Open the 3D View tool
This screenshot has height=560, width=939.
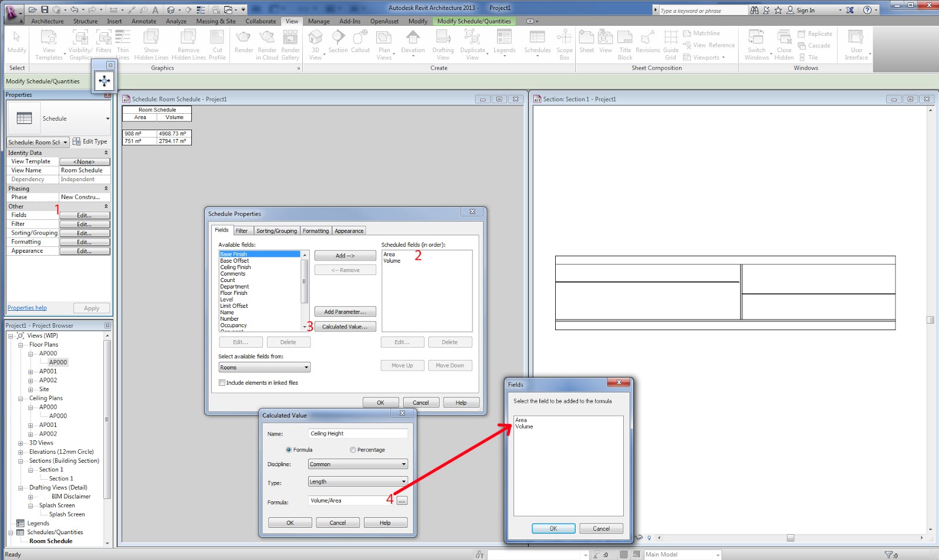[x=315, y=41]
